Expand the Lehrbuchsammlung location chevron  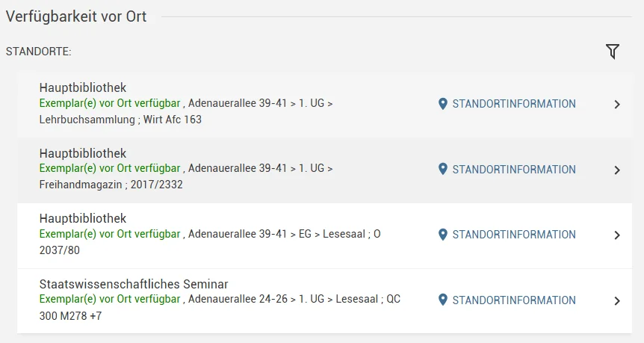pyautogui.click(x=617, y=105)
